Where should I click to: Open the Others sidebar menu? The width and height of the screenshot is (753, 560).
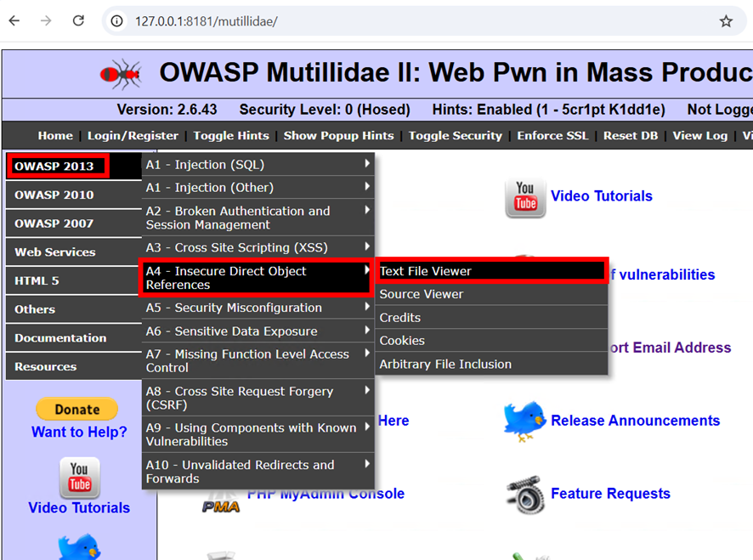click(73, 309)
